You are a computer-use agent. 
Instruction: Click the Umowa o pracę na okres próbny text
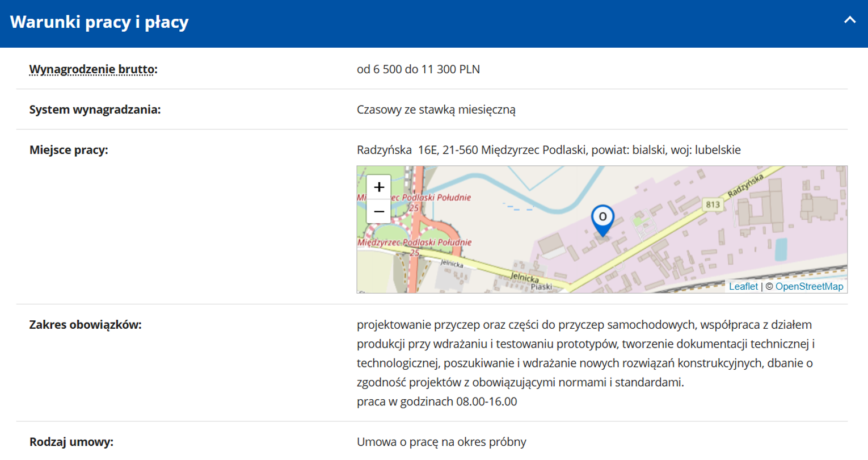(x=441, y=442)
